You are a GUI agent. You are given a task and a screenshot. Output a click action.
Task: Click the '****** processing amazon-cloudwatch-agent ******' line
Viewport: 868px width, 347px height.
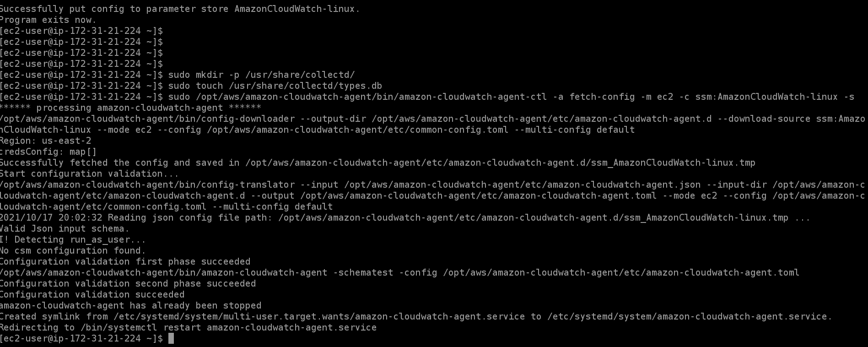[130, 108]
